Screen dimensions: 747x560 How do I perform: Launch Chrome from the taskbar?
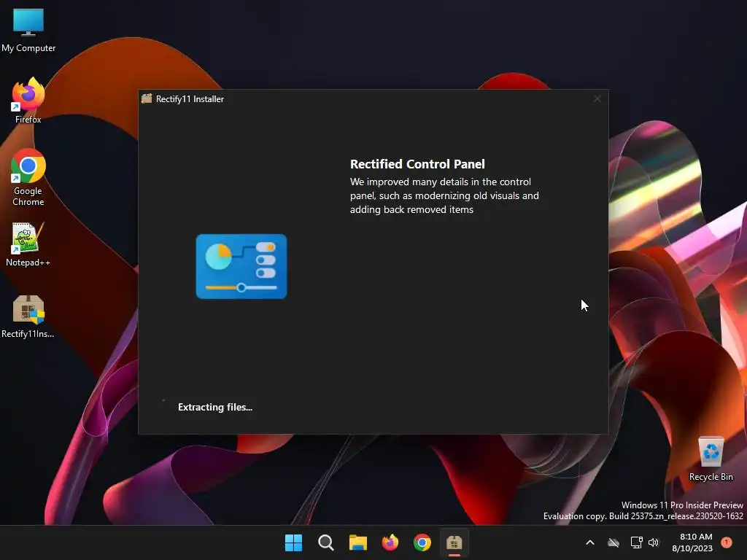[422, 542]
